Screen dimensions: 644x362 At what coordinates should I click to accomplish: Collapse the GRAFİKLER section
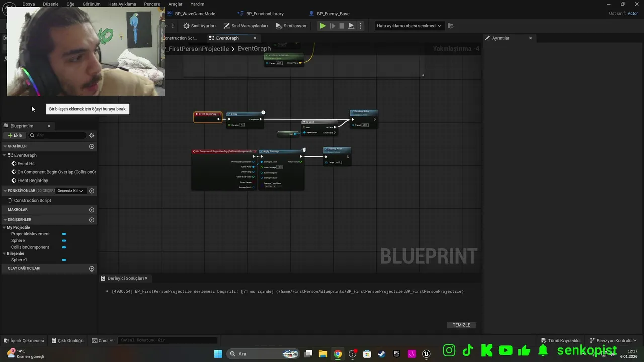[5, 146]
